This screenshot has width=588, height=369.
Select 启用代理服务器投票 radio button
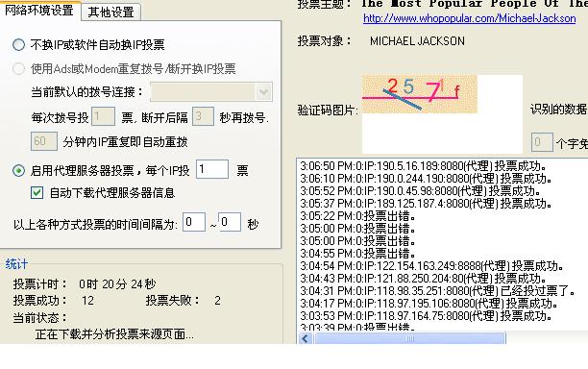click(18, 171)
